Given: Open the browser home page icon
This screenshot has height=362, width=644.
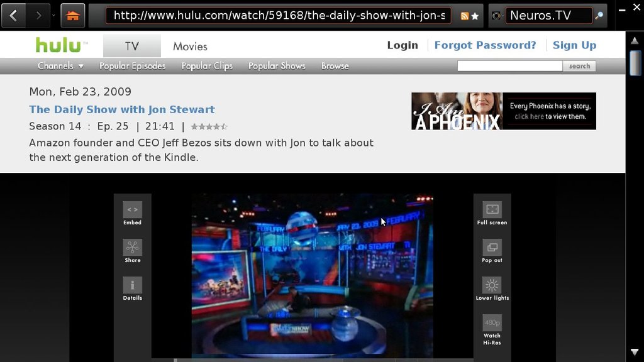Looking at the screenshot, I should pos(73,16).
